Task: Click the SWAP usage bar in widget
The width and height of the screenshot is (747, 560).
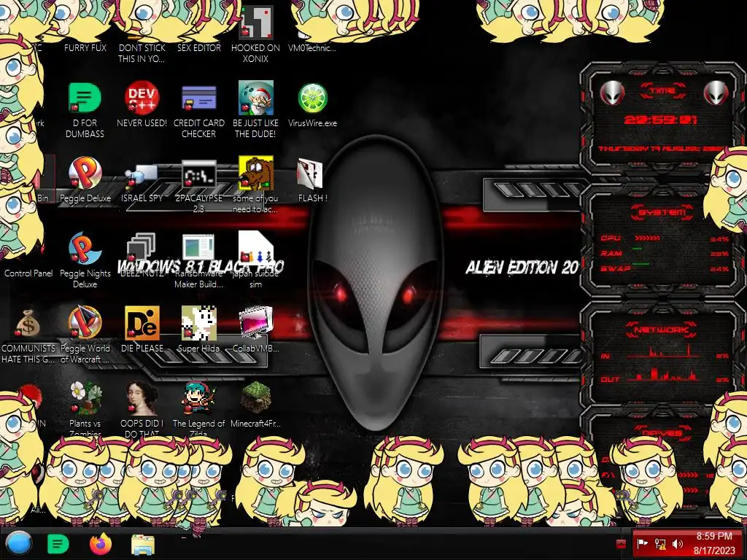Action: 640,264
